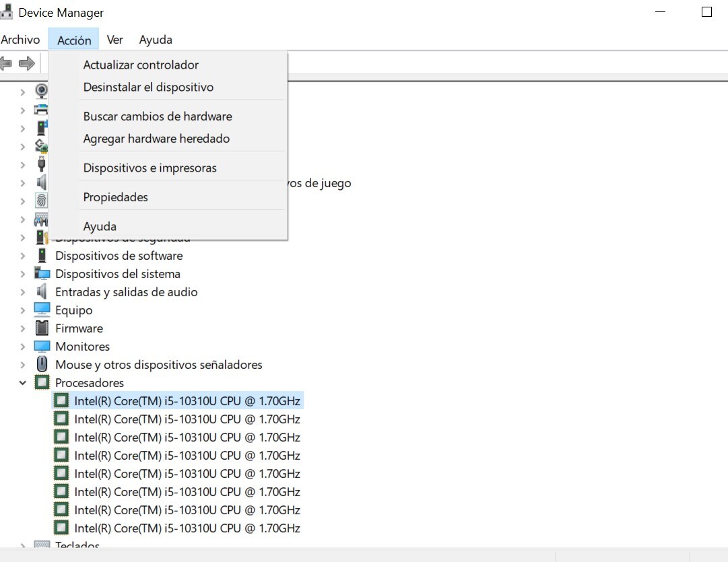
Task: Expand the fingerprint category chevron
Action: 22,201
